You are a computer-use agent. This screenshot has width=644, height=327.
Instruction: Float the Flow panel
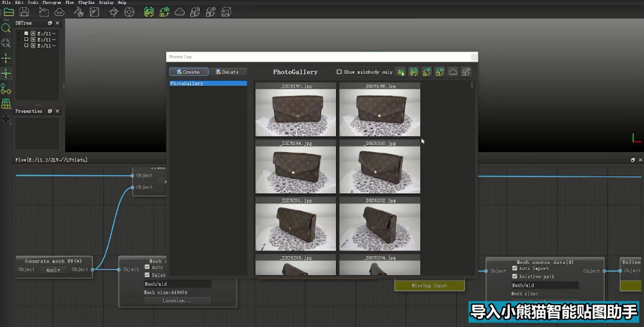[633, 159]
